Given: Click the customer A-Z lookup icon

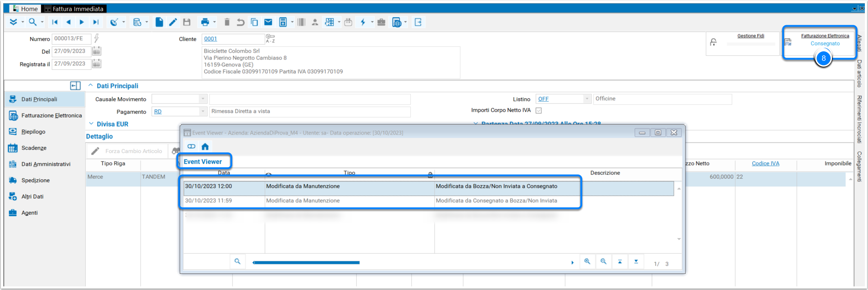Looking at the screenshot, I should tap(270, 38).
